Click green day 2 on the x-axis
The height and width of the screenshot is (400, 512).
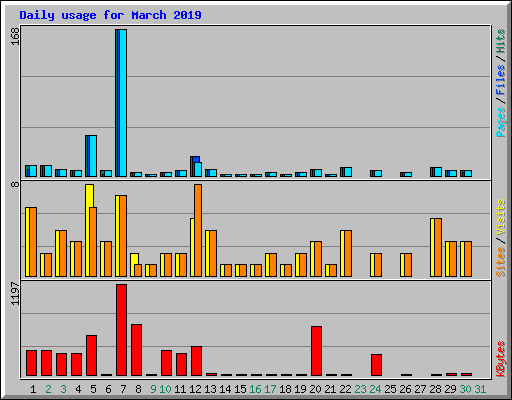(x=48, y=389)
